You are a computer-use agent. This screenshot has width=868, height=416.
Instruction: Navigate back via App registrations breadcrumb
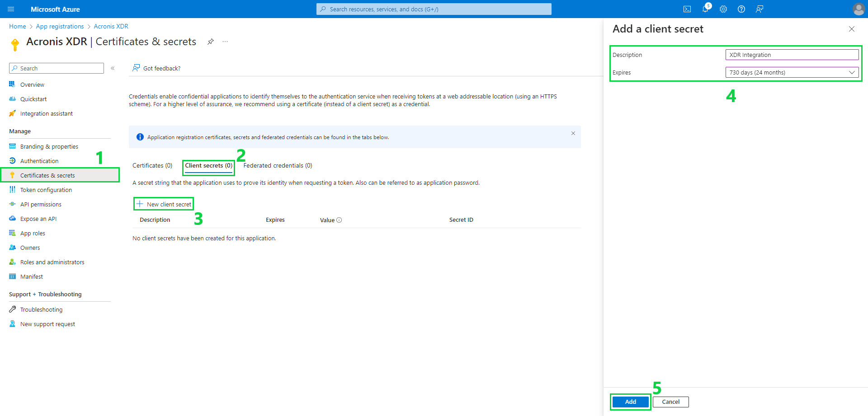coord(60,26)
